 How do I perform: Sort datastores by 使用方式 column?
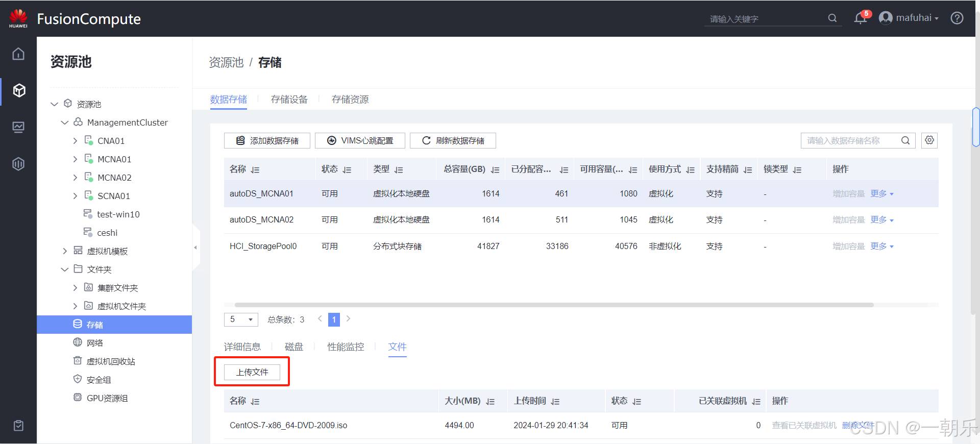point(691,170)
